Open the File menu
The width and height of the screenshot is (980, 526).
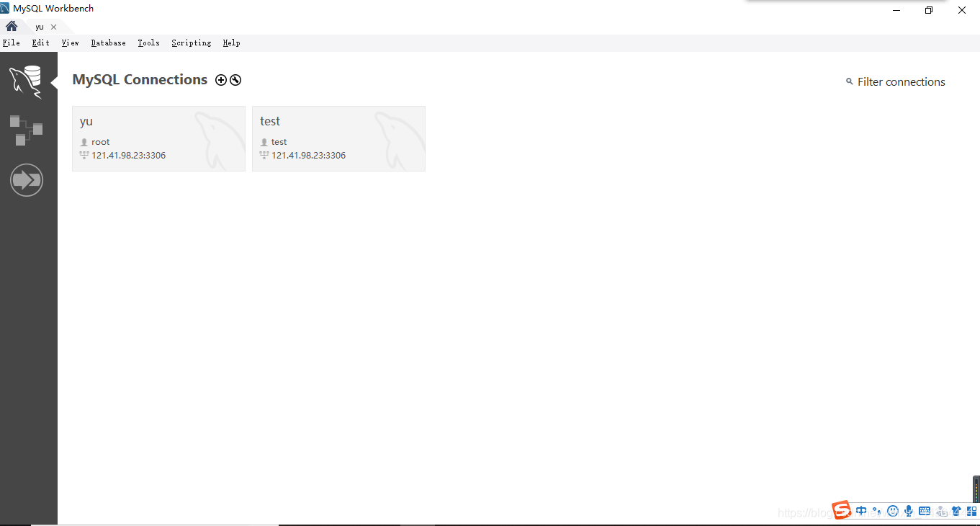tap(12, 43)
